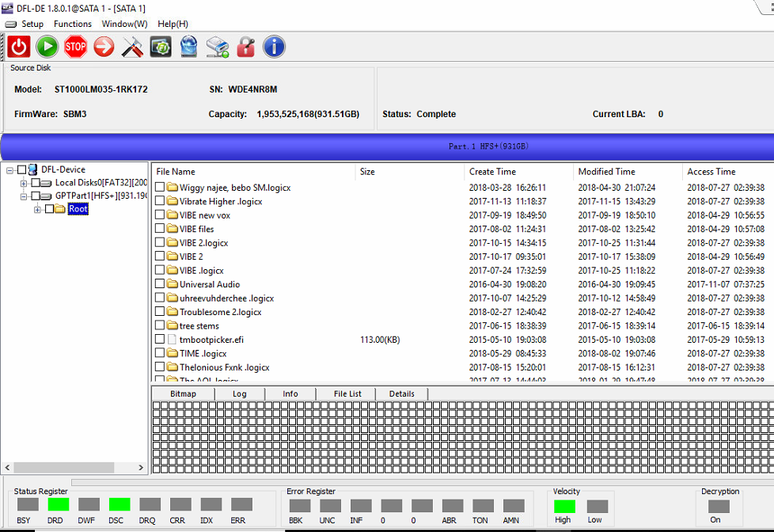Expand the Root folder node
The image size is (774, 532).
click(x=37, y=210)
